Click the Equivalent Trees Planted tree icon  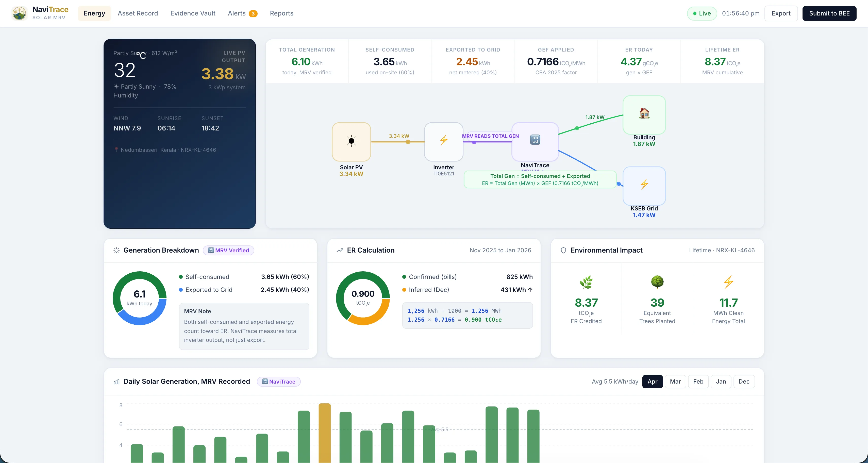point(657,282)
